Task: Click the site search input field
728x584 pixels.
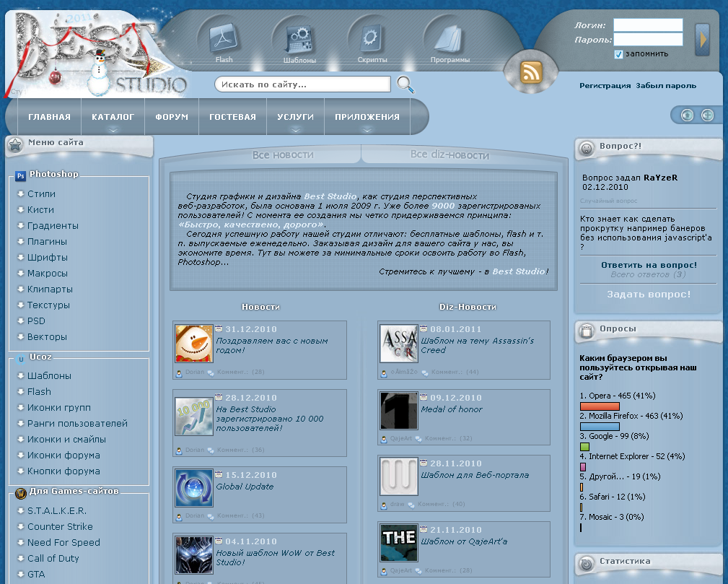Action: pyautogui.click(x=302, y=84)
